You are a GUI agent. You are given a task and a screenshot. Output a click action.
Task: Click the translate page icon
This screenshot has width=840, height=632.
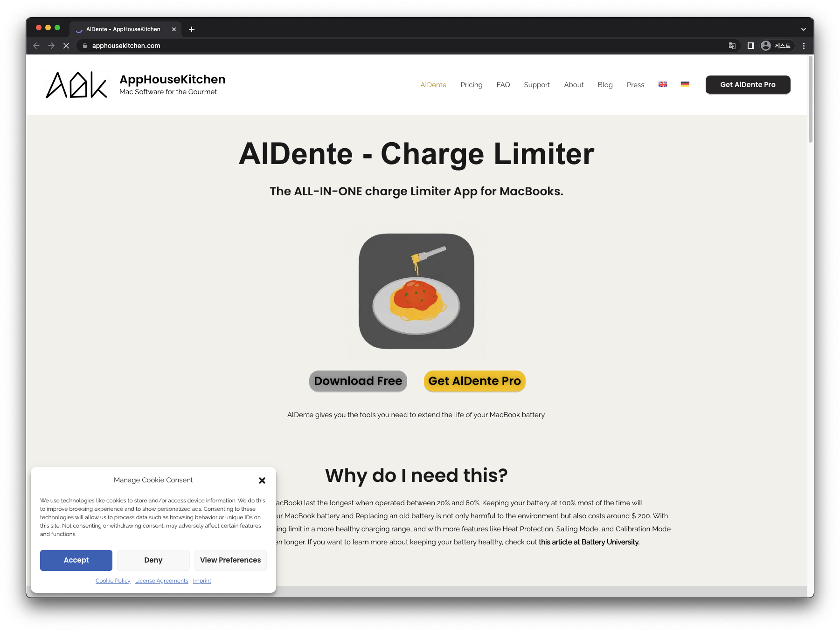(732, 46)
